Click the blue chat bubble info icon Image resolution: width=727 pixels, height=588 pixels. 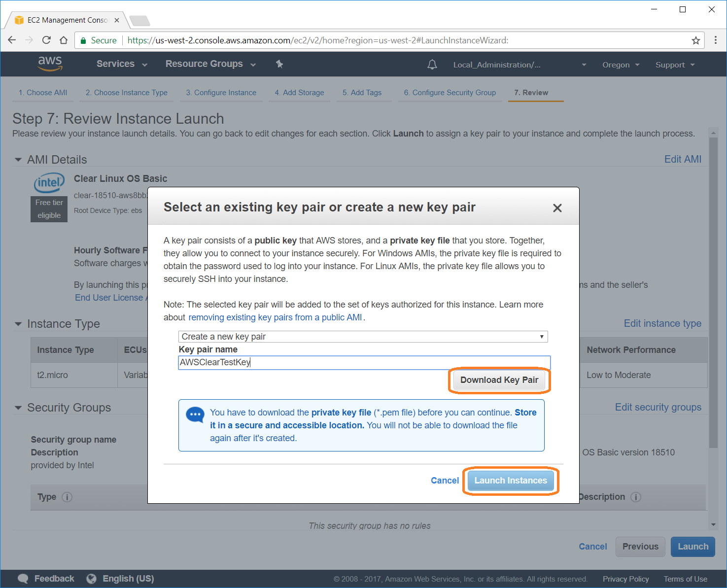[x=195, y=415]
